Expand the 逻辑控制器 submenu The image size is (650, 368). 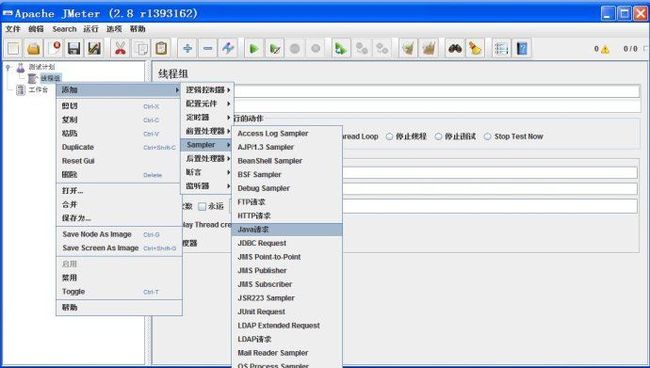[x=207, y=90]
